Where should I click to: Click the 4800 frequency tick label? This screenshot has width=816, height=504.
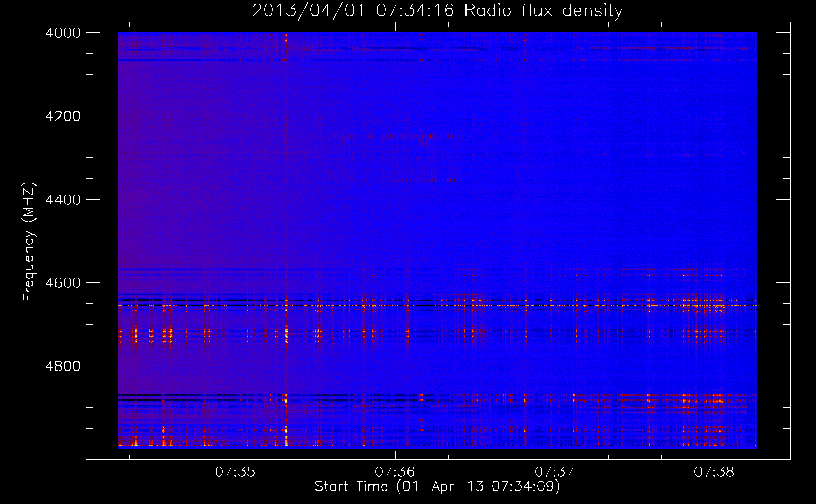(x=63, y=366)
